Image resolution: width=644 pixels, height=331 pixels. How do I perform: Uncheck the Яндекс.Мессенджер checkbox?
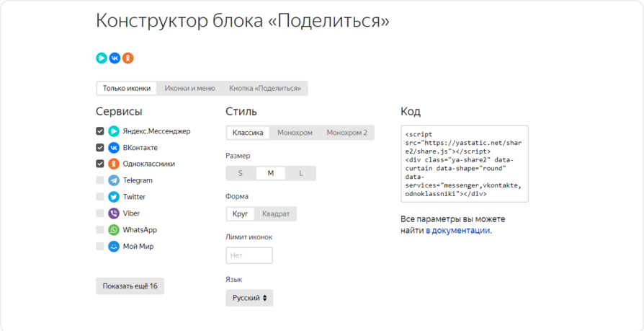[100, 131]
